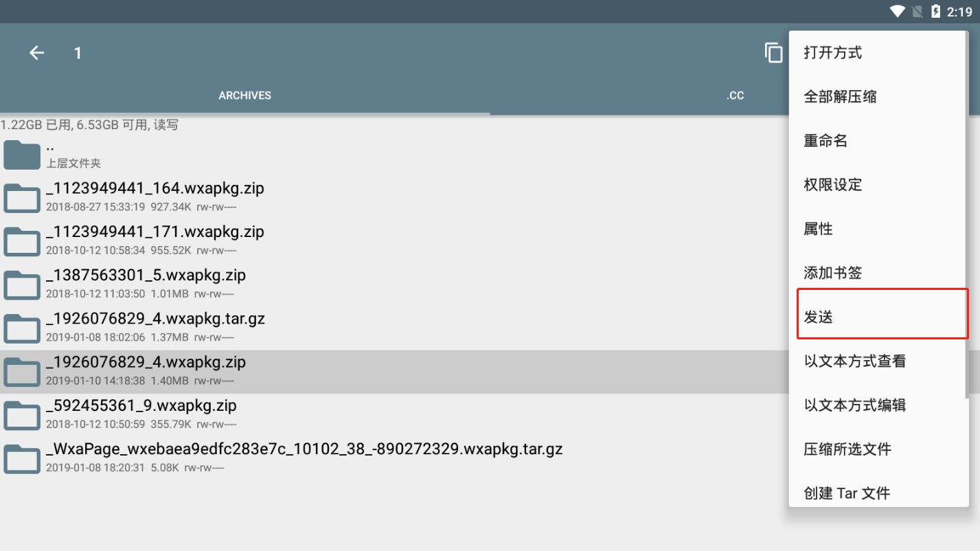Tap details line dated 2019-01-08 18:02:06
This screenshot has width=980, height=551.
tap(140, 337)
